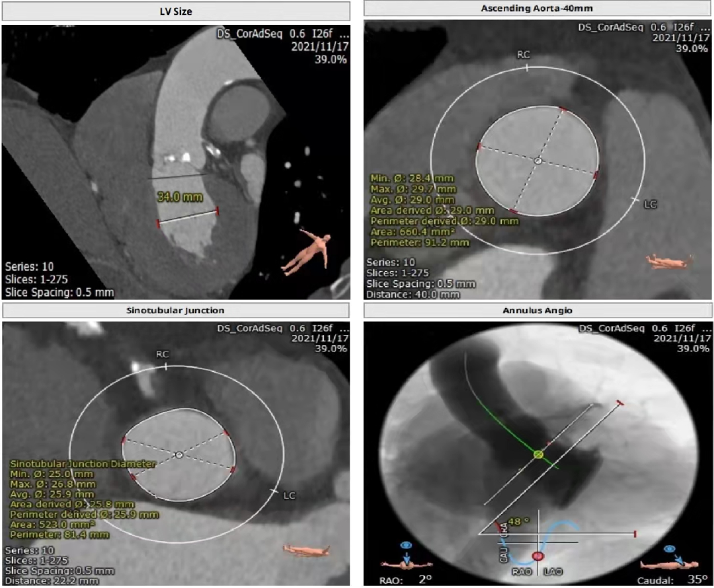Click the Slice Spacing: 0.5 mm text in LV view

[59, 292]
